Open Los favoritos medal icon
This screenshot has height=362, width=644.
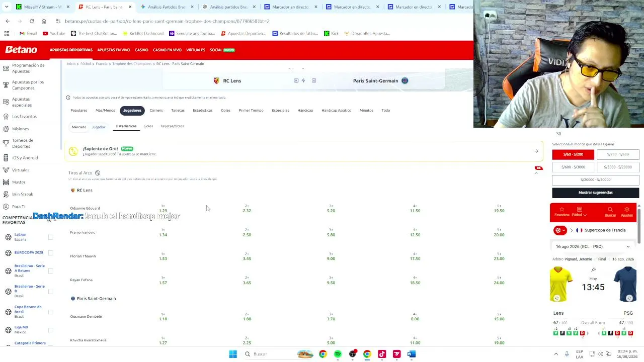tap(6, 117)
